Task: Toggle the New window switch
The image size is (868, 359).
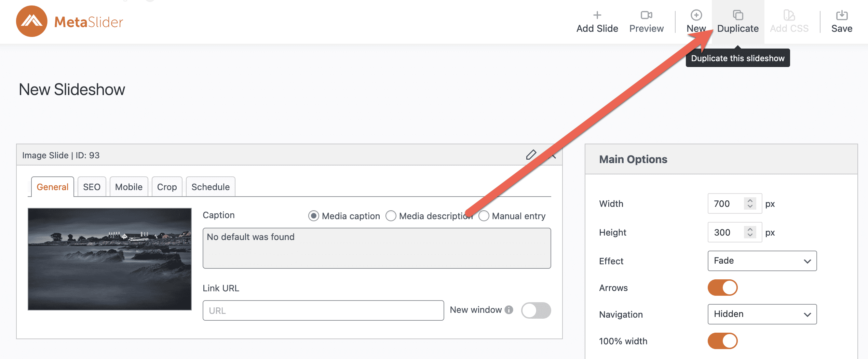Action: (535, 310)
